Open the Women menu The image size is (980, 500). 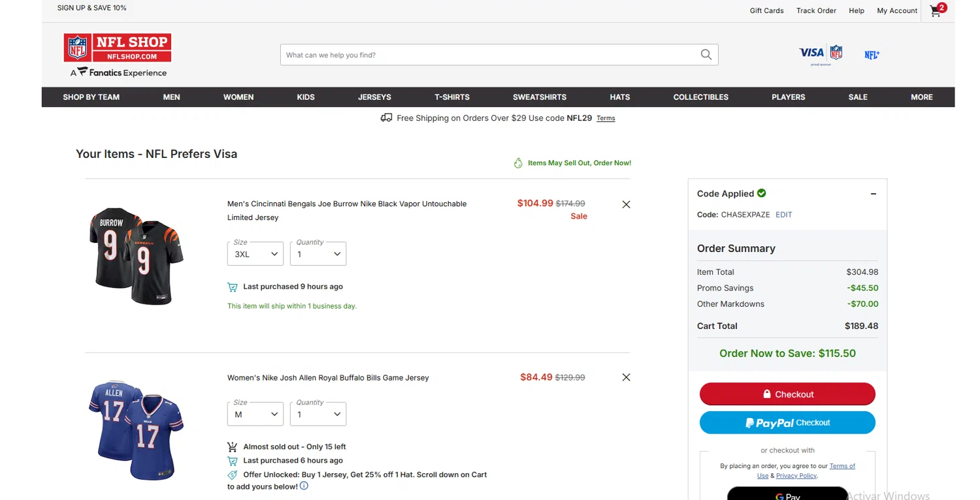pos(238,97)
